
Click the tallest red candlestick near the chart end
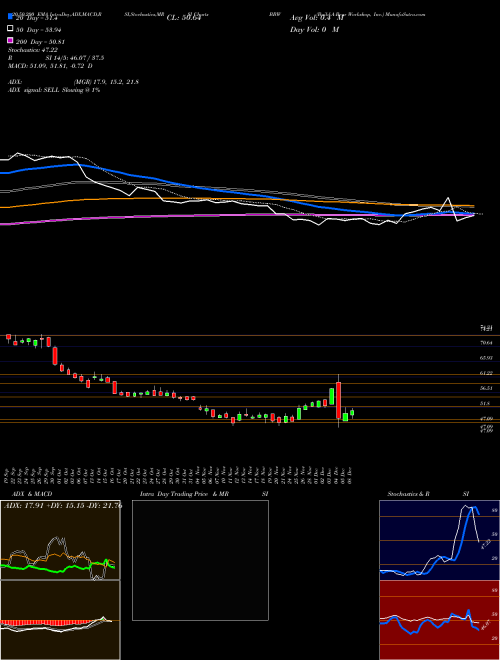(x=338, y=400)
